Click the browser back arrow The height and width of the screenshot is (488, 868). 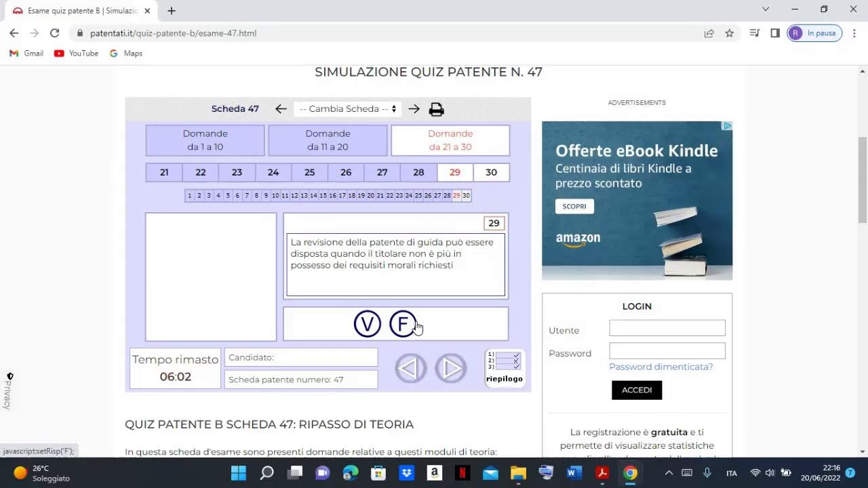tap(14, 33)
